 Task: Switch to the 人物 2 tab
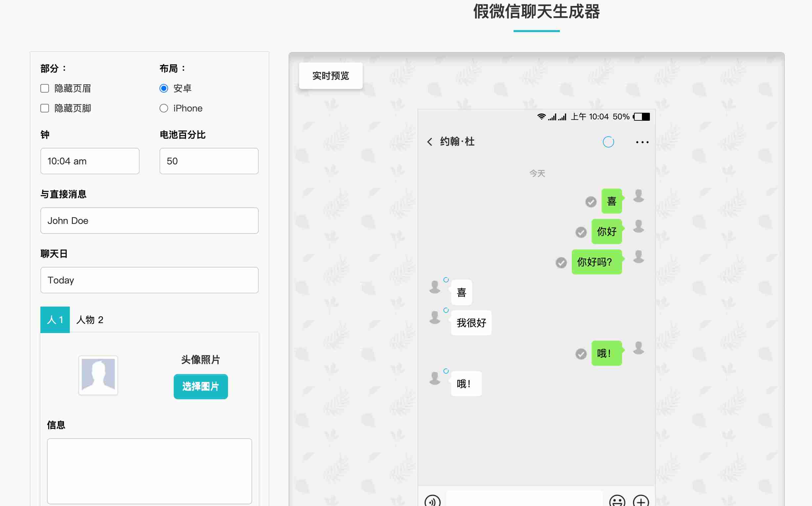click(90, 319)
